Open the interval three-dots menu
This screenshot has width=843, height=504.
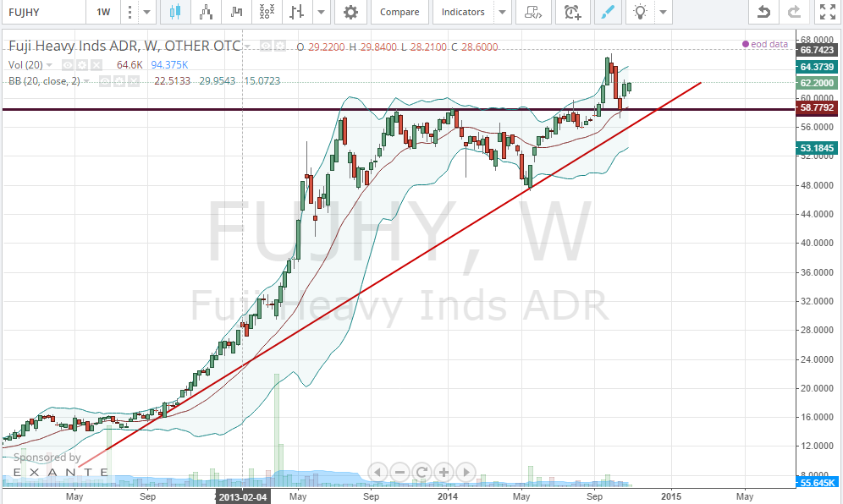point(129,12)
